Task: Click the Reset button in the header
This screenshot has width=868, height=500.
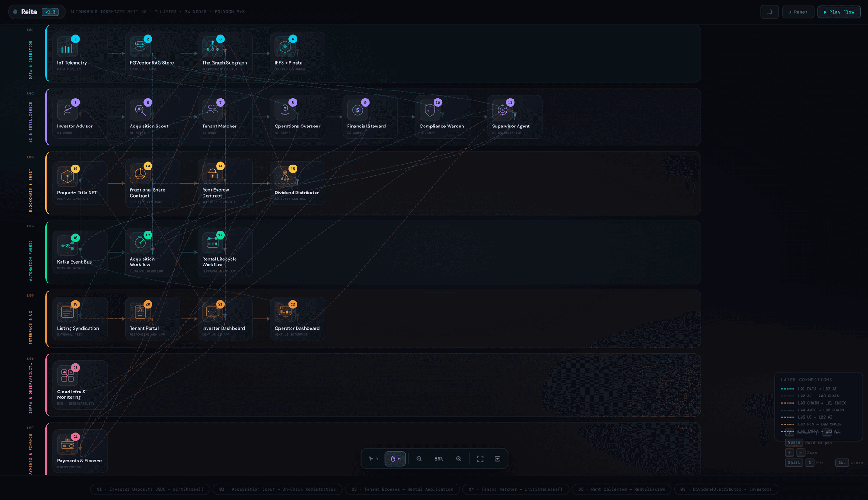Action: [x=798, y=12]
